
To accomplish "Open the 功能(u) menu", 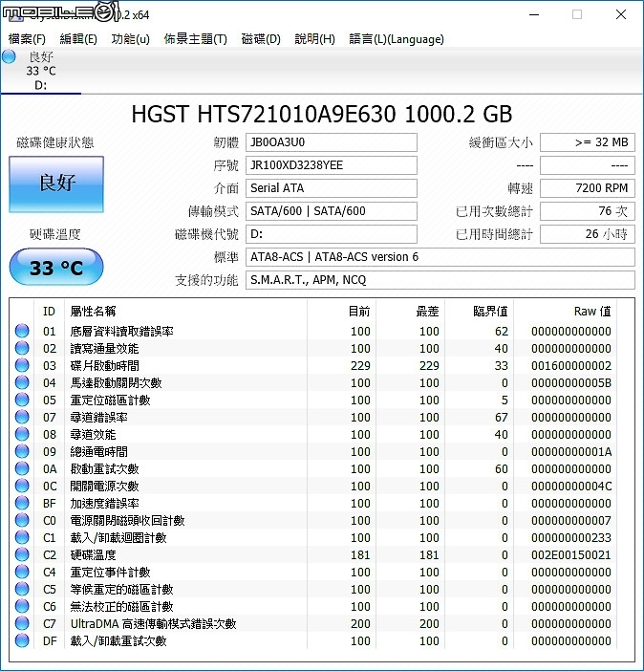I will click(131, 39).
